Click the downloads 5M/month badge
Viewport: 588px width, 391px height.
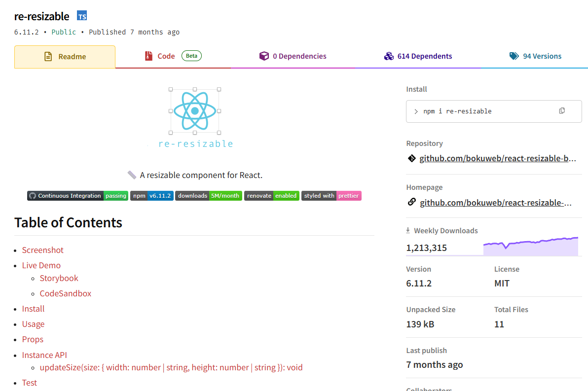(x=209, y=196)
